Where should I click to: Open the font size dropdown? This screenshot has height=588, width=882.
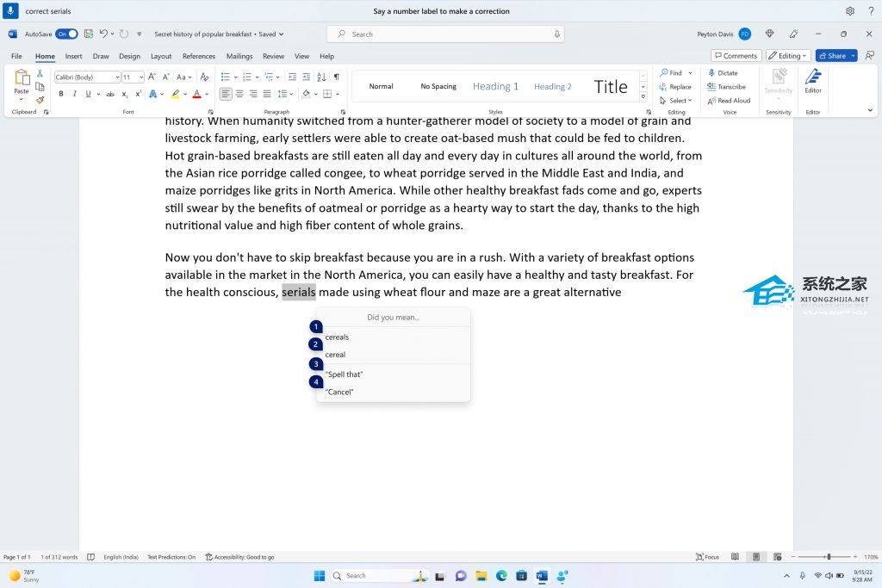coord(140,77)
